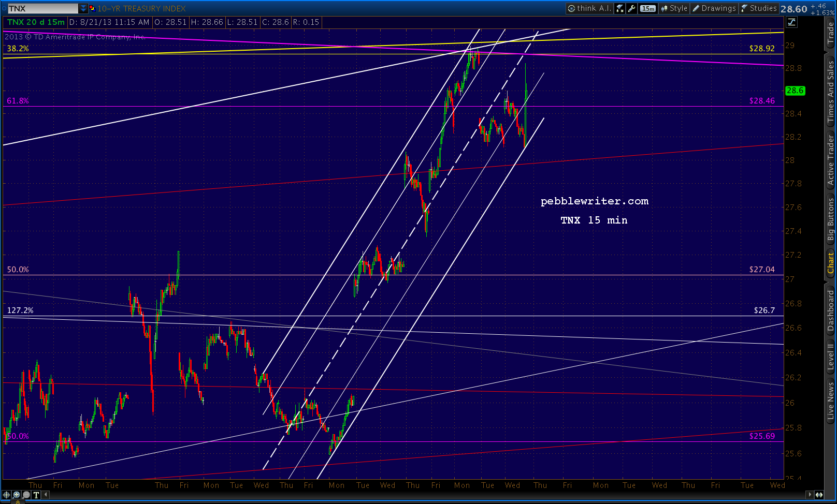Switch to the Trade side tab
This screenshot has width=837, height=504.
830,34
